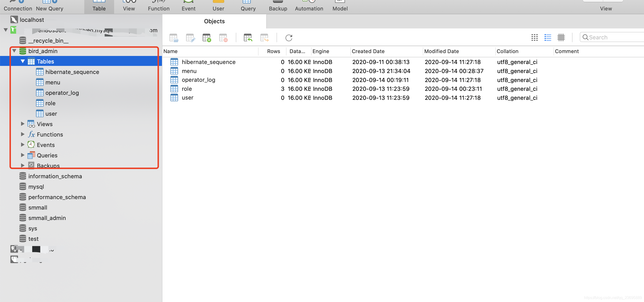The height and width of the screenshot is (302, 644).
Task: Select the Model toolbar button
Action: point(340,6)
